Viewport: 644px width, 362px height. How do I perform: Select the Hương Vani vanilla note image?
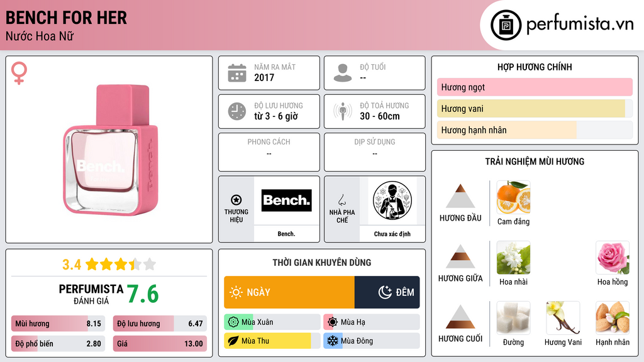pyautogui.click(x=563, y=318)
